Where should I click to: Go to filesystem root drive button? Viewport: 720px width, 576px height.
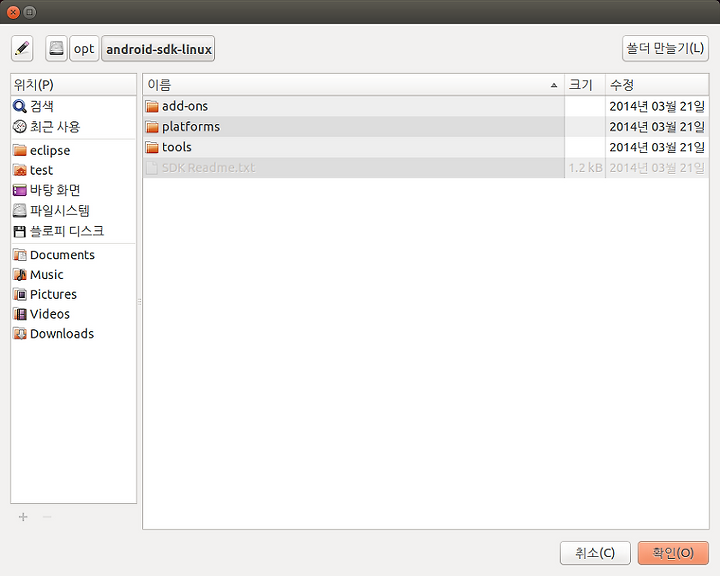pos(56,48)
